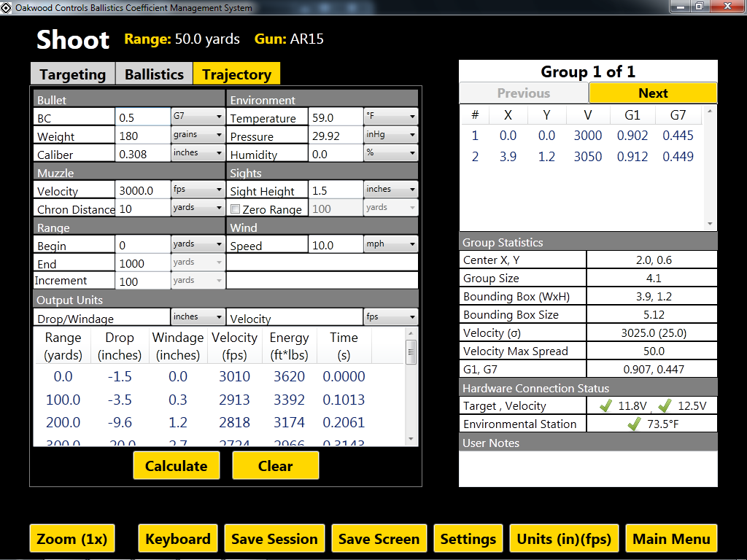Click the trajectory table scroll down arrow

(411, 439)
